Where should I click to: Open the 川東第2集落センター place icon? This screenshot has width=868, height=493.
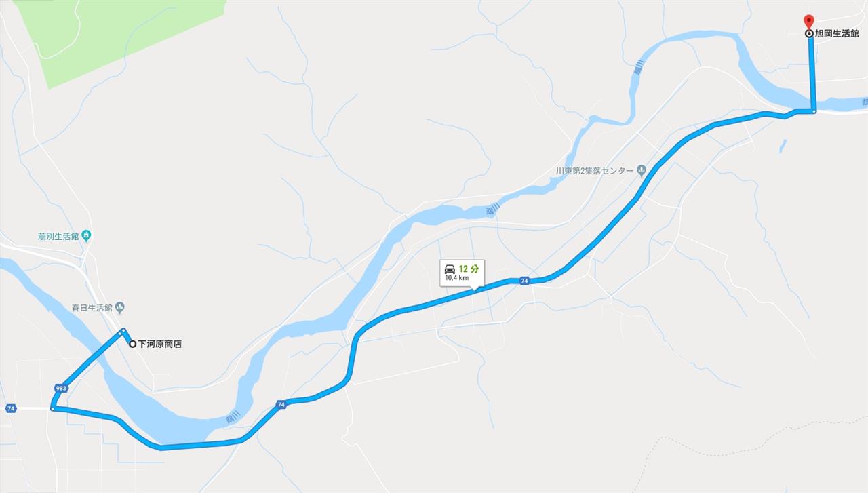(642, 170)
